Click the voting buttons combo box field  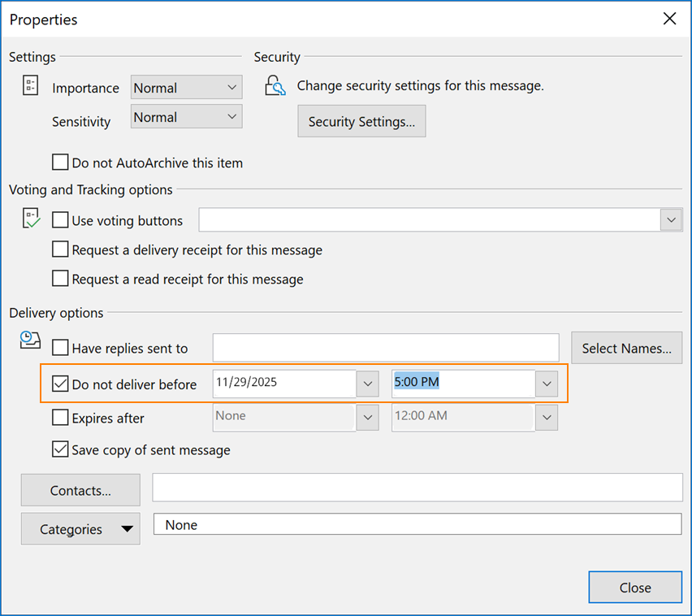430,219
